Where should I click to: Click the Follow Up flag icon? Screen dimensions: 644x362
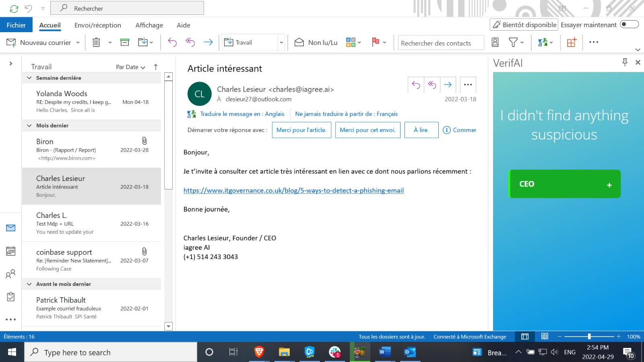(x=376, y=42)
